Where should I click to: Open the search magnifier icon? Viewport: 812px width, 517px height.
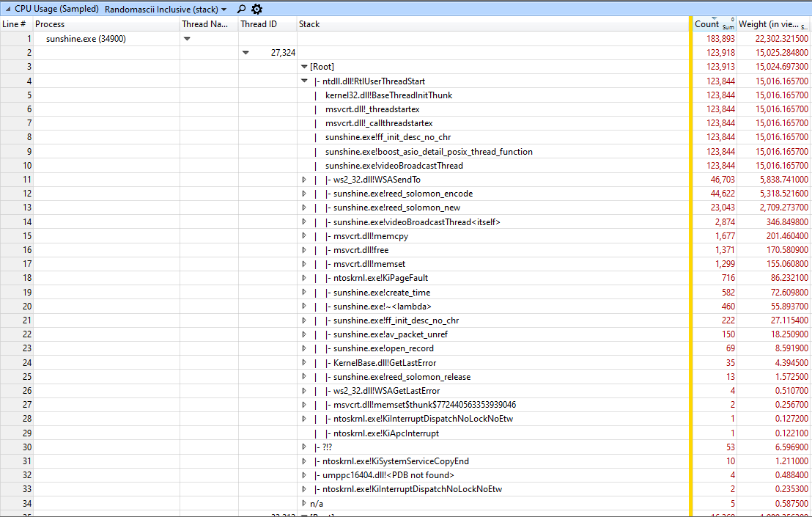(241, 9)
